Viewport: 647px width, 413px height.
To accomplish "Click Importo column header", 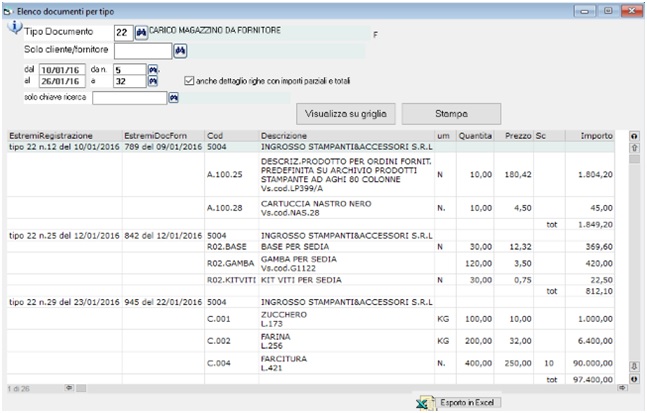I will [590, 136].
